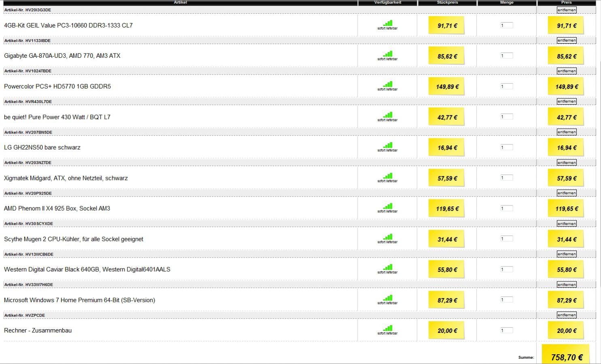Viewport: 601px width, 364px height.
Task: Remove Rechner - Zusammenbau via entfernen
Action: point(567,315)
